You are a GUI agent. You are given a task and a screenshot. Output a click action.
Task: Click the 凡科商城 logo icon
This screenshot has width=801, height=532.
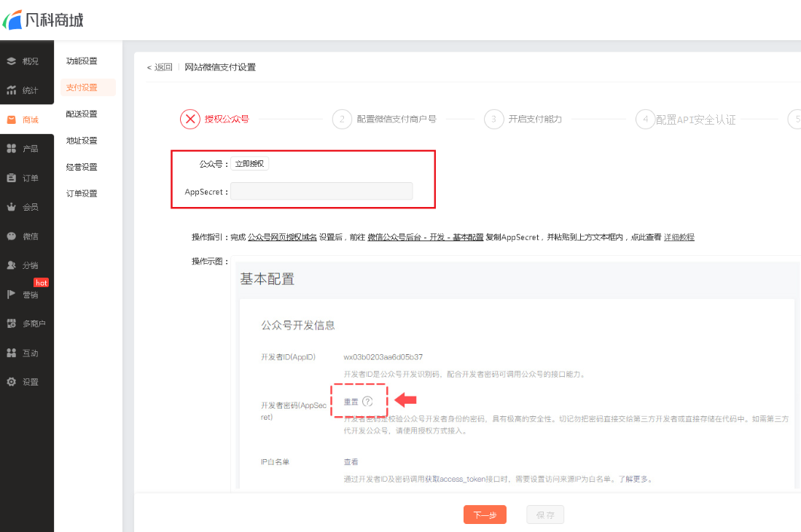(12, 20)
